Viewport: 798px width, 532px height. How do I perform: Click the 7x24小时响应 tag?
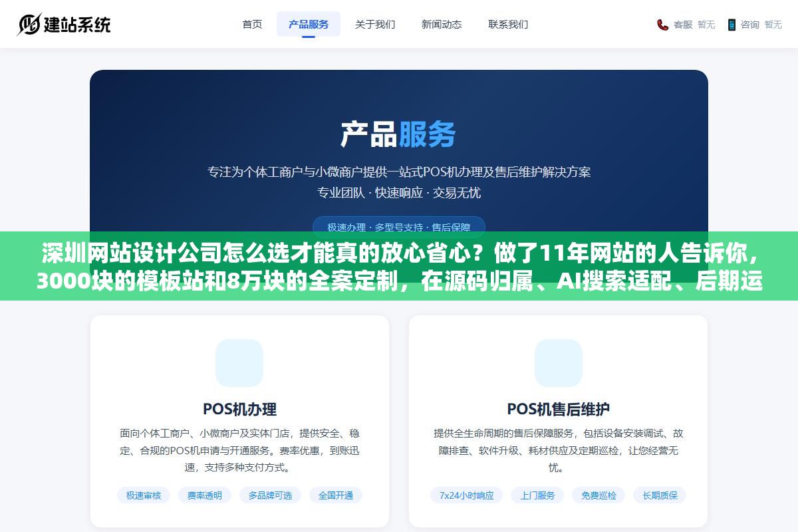467,495
